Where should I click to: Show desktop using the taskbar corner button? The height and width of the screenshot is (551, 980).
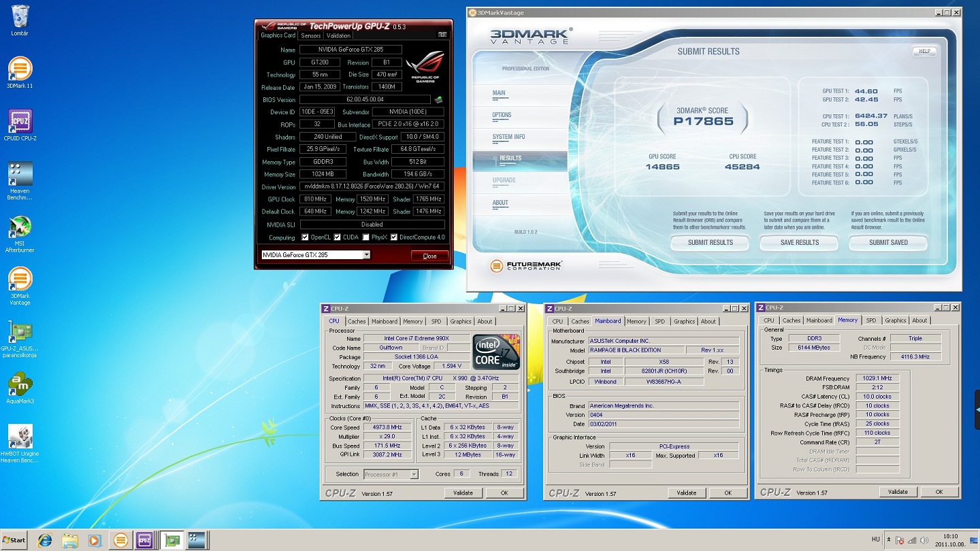pyautogui.click(x=975, y=540)
